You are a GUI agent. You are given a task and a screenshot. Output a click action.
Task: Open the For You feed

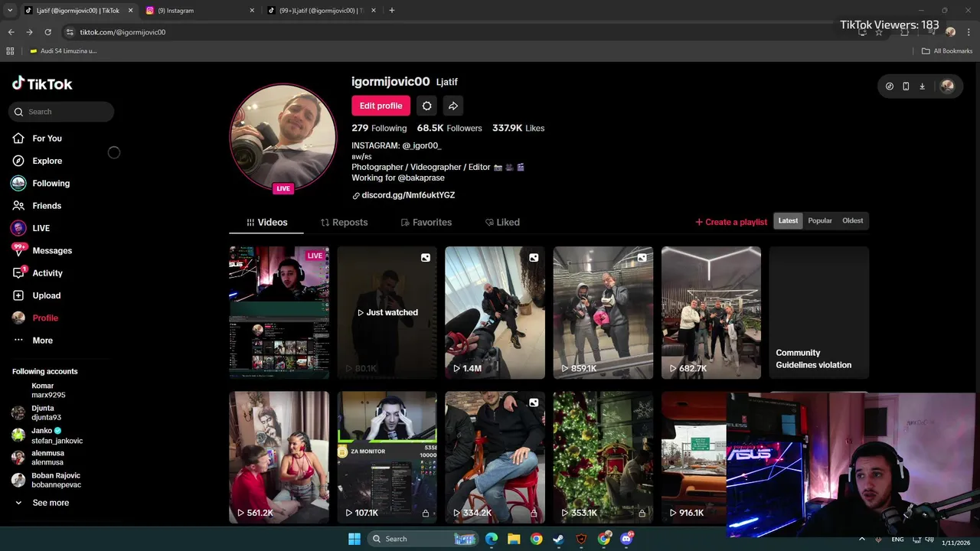37,139
